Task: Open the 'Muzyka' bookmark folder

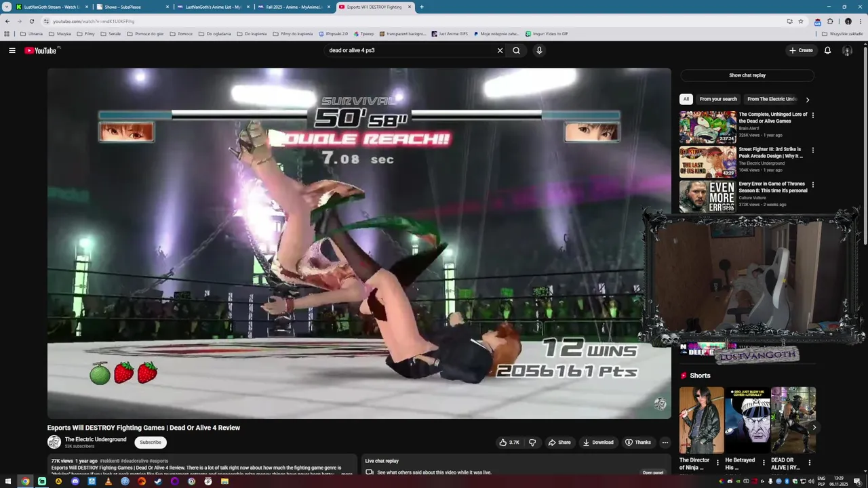Action: coord(60,33)
